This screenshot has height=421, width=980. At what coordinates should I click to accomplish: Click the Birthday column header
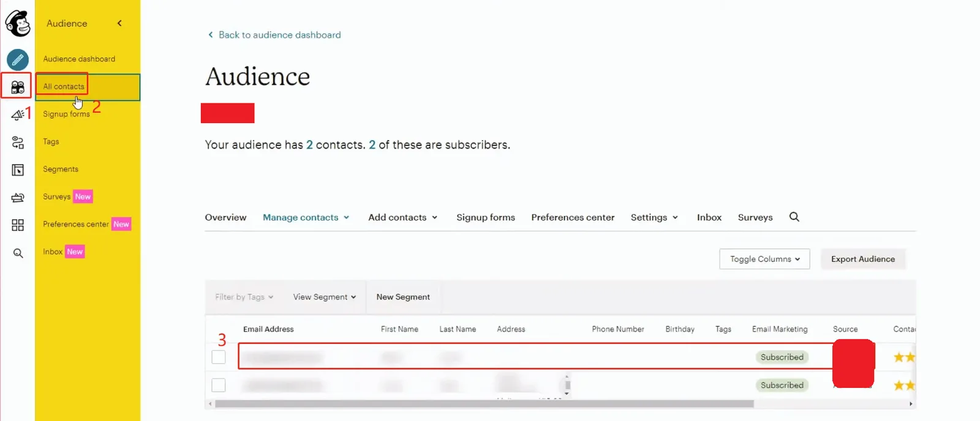coord(680,329)
